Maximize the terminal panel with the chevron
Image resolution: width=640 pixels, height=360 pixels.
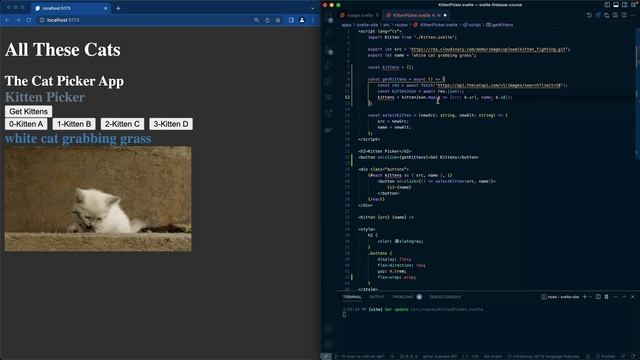click(x=624, y=297)
